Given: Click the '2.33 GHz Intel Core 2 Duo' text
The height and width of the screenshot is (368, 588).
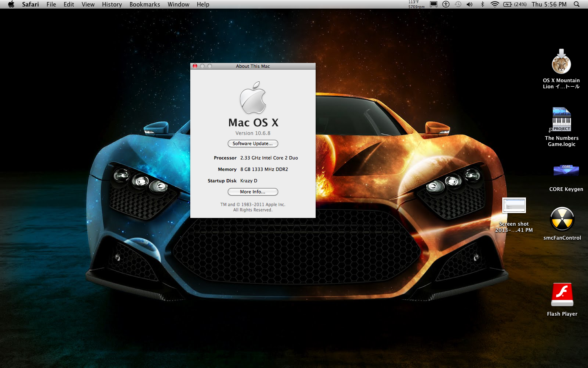Looking at the screenshot, I should coord(269,158).
